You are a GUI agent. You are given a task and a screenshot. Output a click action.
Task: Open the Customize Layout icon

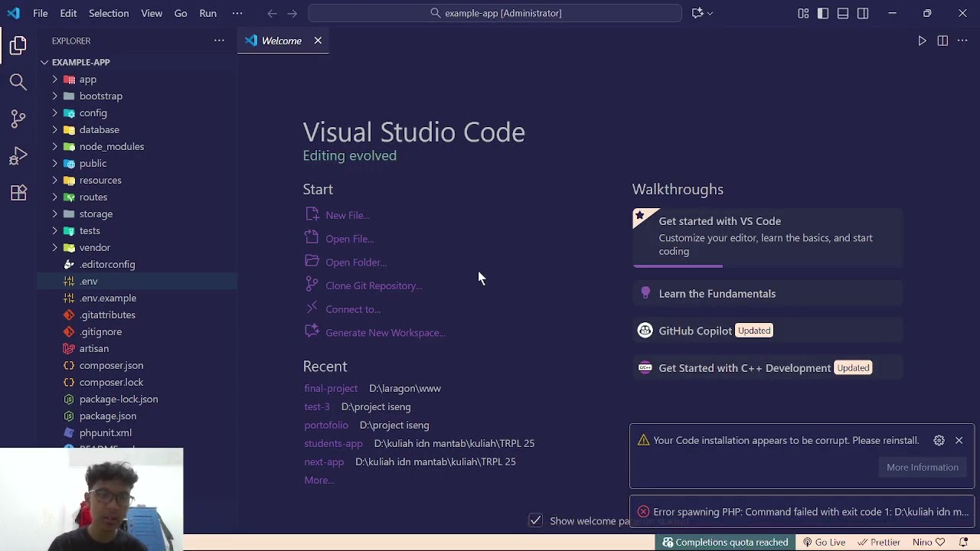pyautogui.click(x=803, y=13)
